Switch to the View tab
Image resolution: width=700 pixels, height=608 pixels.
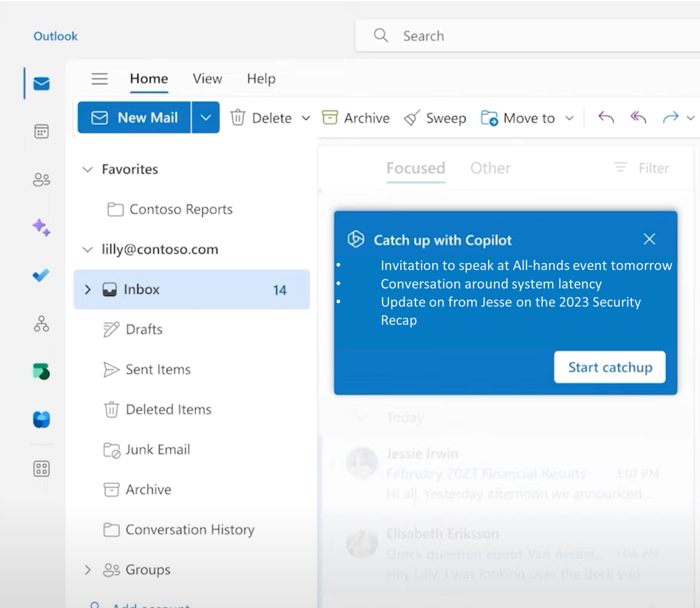(x=207, y=79)
